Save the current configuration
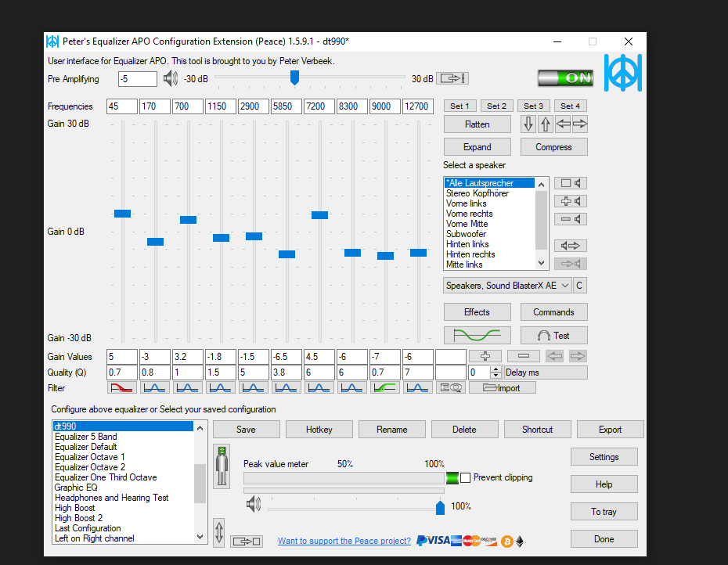 tap(247, 430)
